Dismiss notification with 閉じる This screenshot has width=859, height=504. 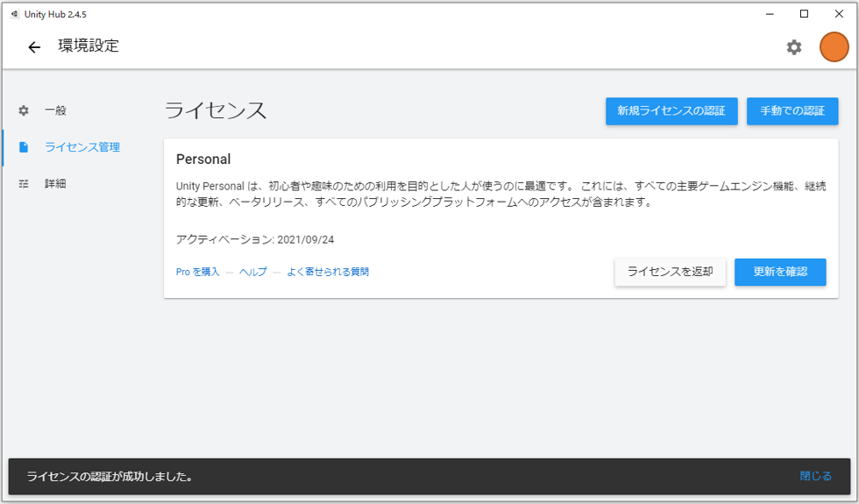click(815, 476)
